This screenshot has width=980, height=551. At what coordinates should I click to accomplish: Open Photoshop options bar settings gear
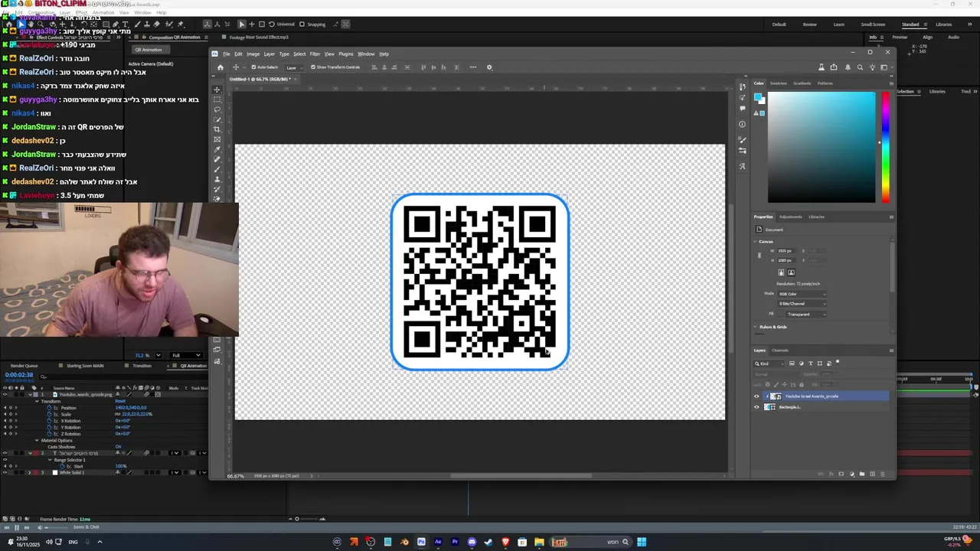click(489, 67)
